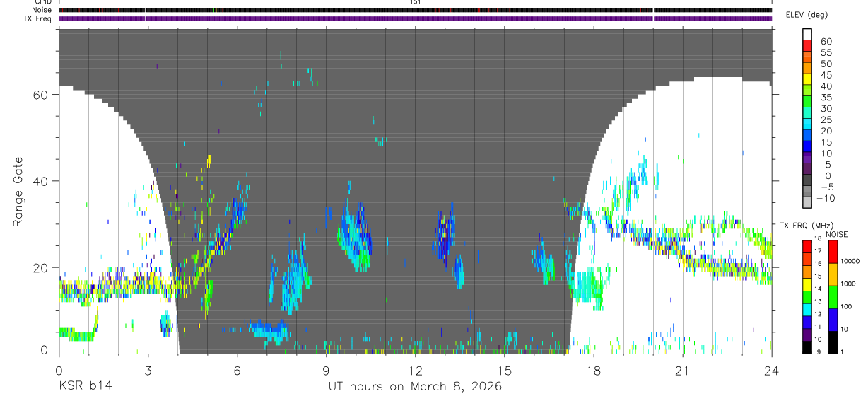This screenshot has height=401, width=868.
Task: Click the '9' tick on the UT hours axis
Action: pyautogui.click(x=326, y=371)
